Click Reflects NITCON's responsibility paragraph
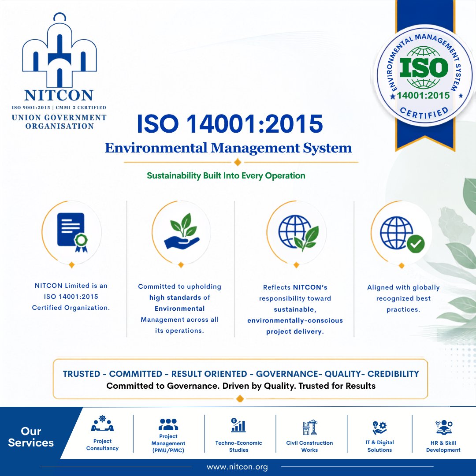This screenshot has width=476, height=476. point(295,309)
